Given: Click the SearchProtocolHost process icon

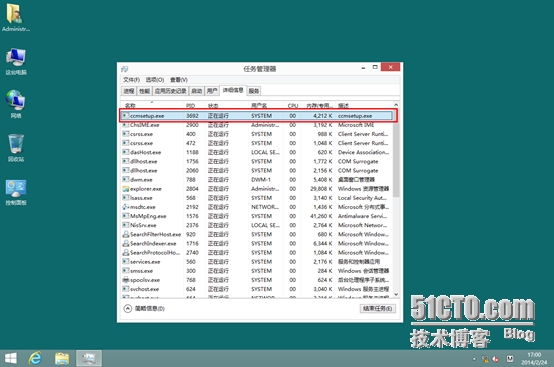Looking at the screenshot, I should tap(126, 253).
